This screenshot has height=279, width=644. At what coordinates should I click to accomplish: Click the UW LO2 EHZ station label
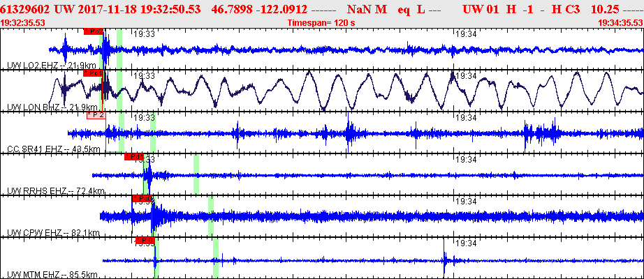(52, 66)
